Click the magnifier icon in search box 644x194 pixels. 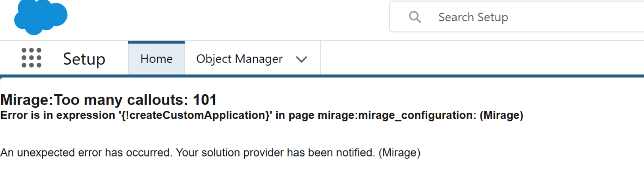415,17
